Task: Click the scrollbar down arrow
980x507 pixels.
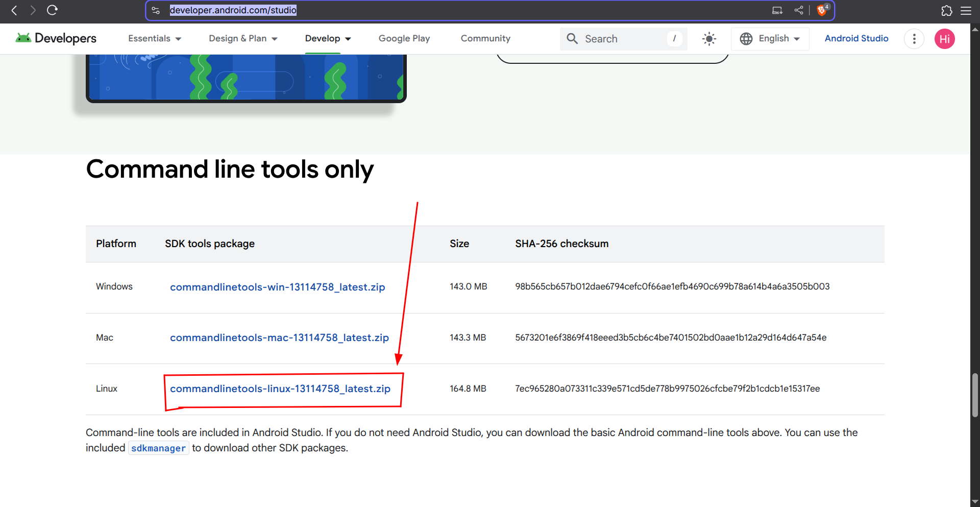Action: tap(975, 502)
